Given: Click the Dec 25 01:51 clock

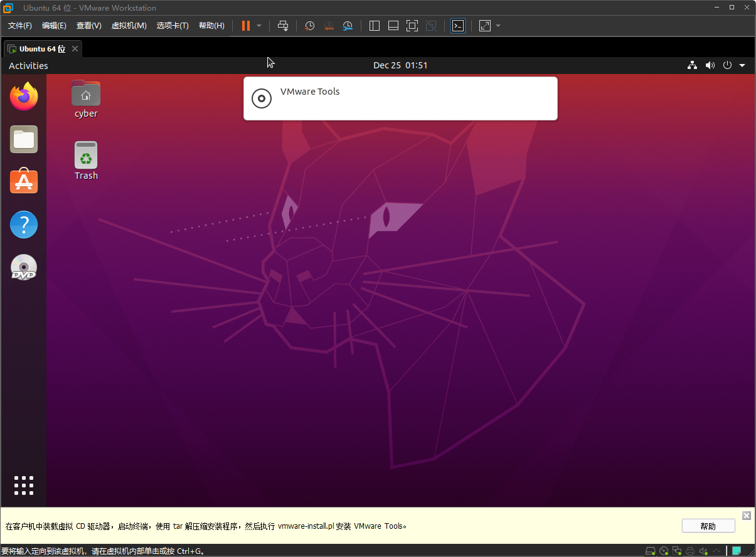Looking at the screenshot, I should tap(400, 65).
